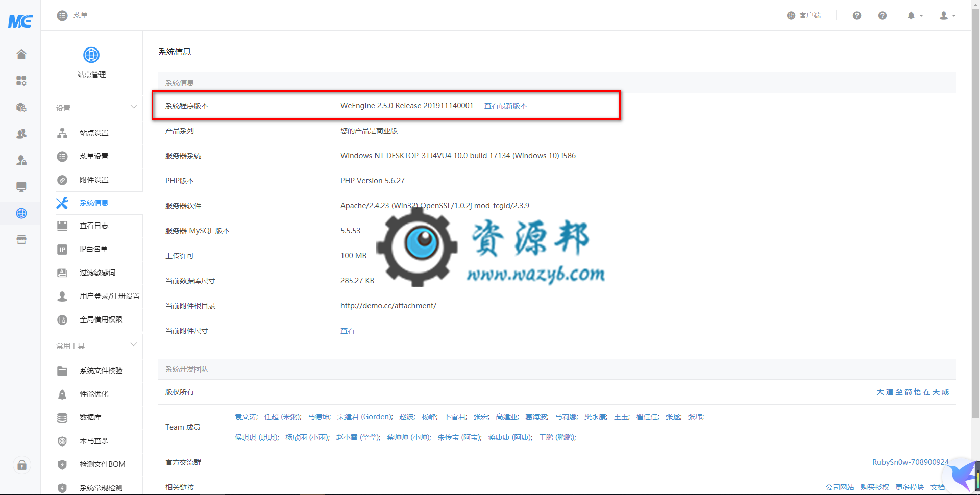Click 更多模块 link
The height and width of the screenshot is (495, 980).
[910, 487]
